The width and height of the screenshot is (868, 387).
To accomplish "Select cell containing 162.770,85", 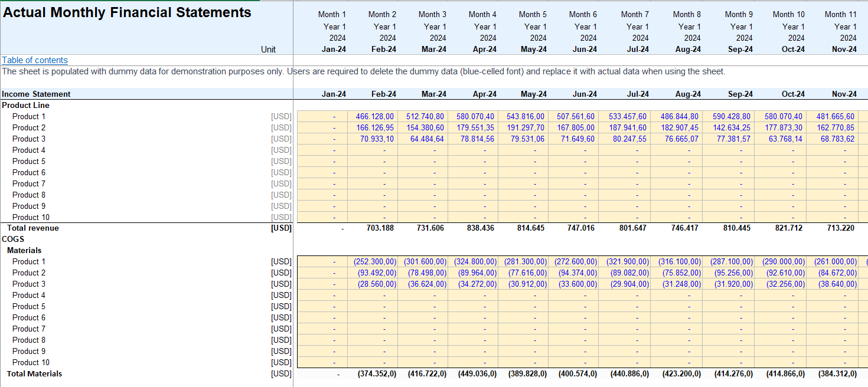I will point(832,127).
